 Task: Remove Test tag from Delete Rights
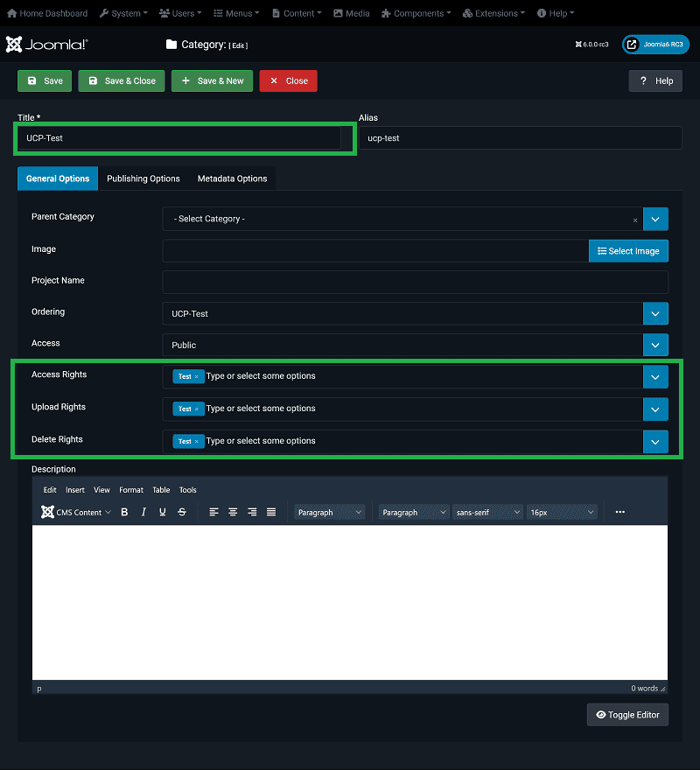coord(197,442)
